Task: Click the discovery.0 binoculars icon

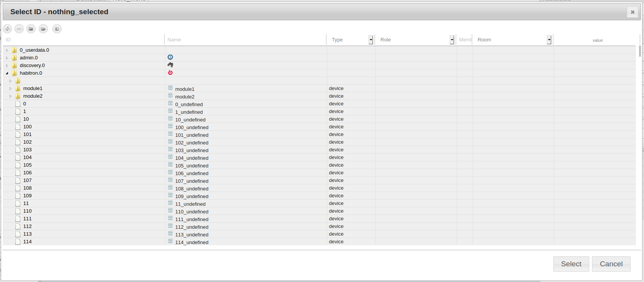Action: pyautogui.click(x=170, y=65)
